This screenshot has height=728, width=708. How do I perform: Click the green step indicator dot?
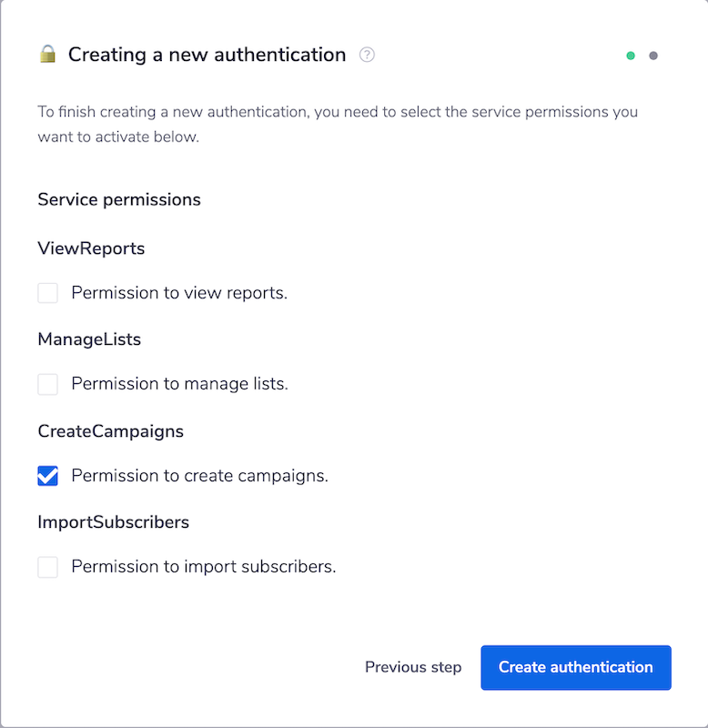click(631, 56)
